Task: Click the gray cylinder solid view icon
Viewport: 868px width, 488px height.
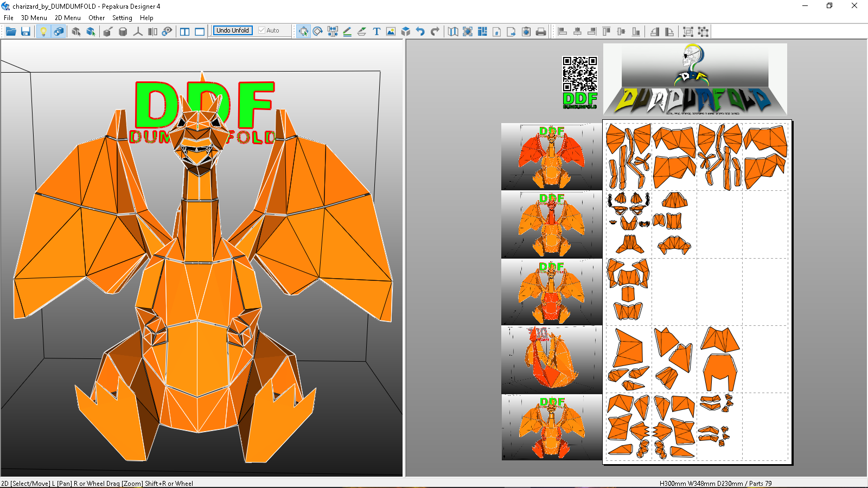Action: click(x=123, y=31)
